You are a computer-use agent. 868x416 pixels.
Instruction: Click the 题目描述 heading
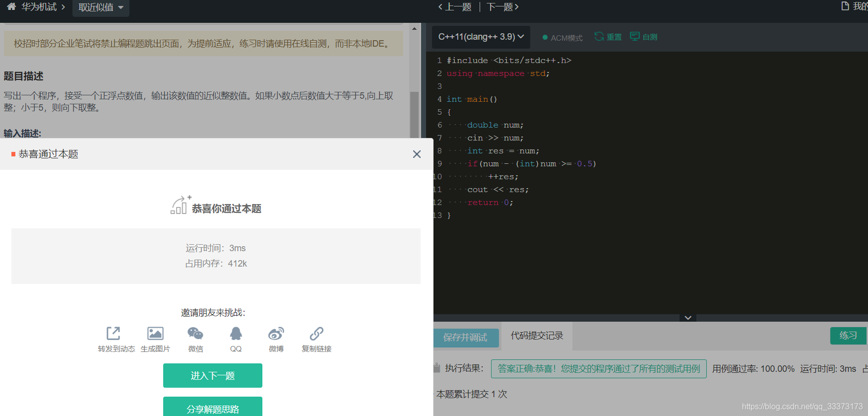point(23,76)
